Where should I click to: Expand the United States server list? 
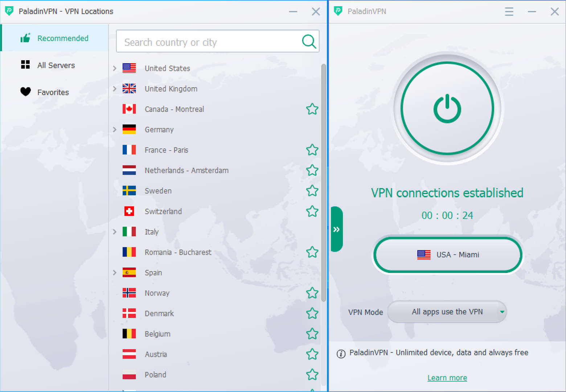115,68
